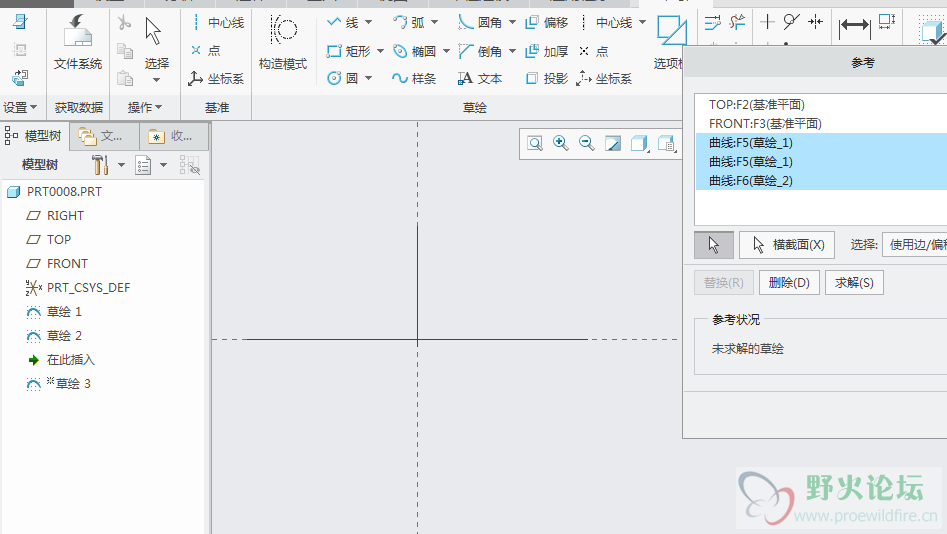947x534 pixels.
Task: Open the 选择 filter combo box in 参考 dialog
Action: point(914,245)
